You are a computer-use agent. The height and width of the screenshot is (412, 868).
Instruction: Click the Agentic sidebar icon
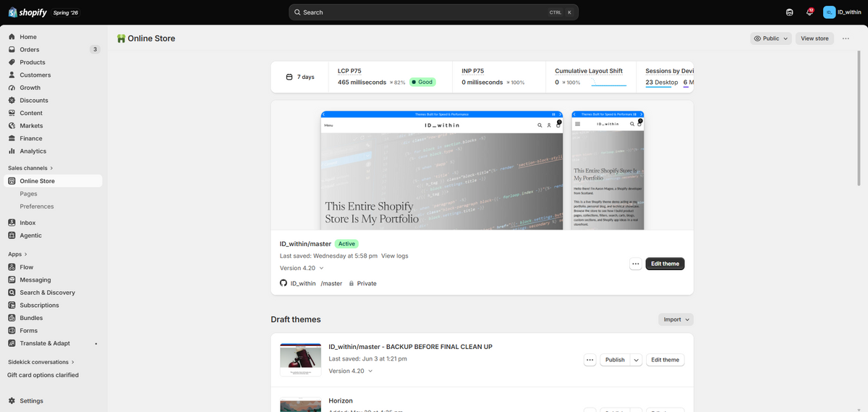click(12, 235)
